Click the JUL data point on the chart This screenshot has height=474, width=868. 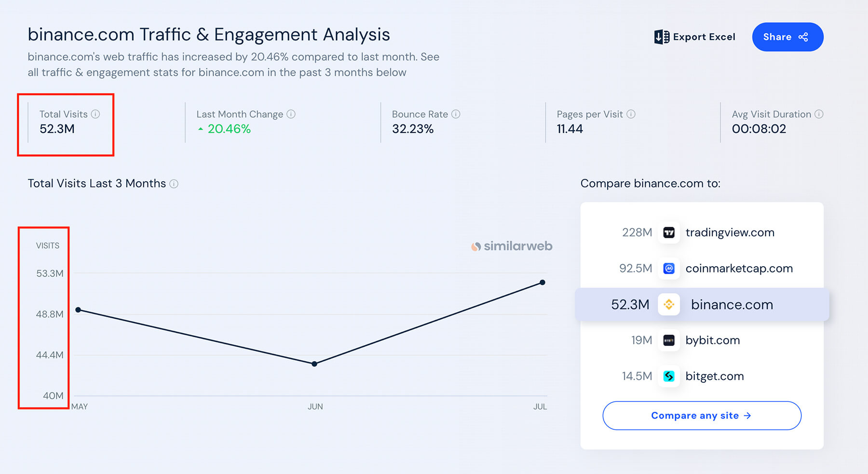point(542,283)
